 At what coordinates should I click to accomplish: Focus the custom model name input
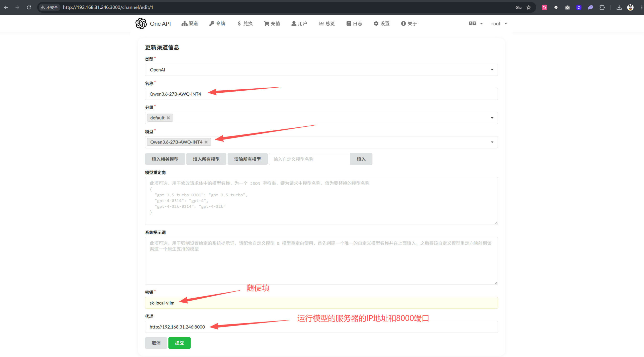(309, 159)
